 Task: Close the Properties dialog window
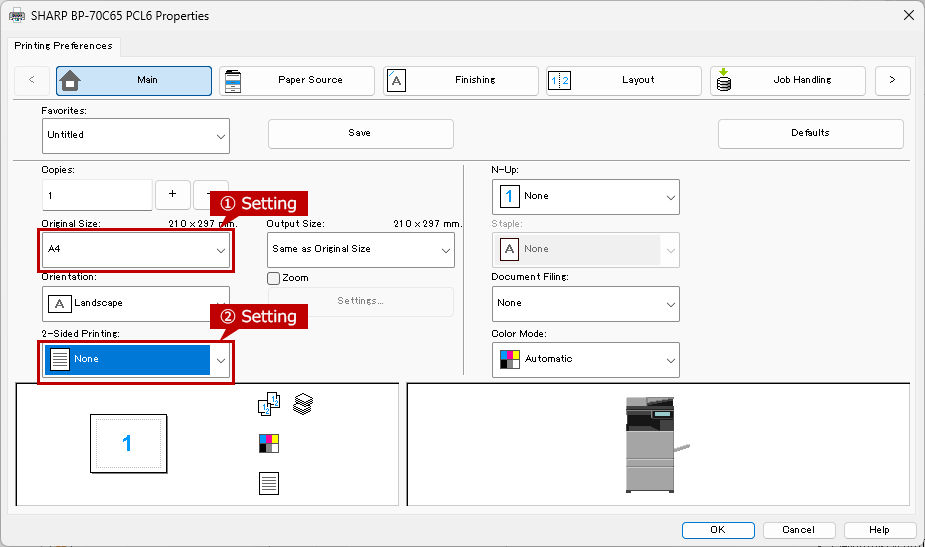click(908, 15)
